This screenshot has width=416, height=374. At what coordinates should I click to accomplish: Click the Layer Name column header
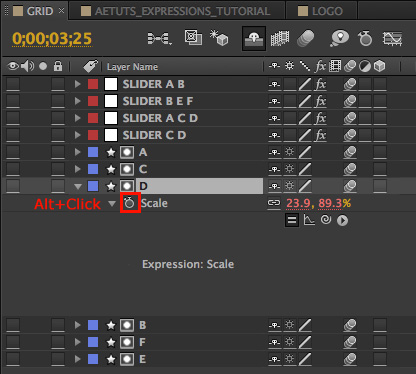[x=132, y=67]
